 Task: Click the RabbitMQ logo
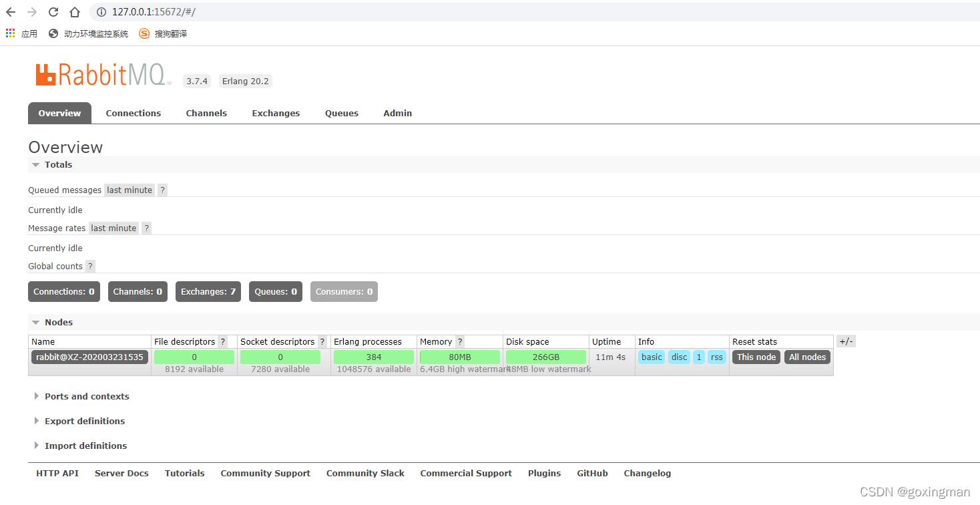pyautogui.click(x=100, y=75)
